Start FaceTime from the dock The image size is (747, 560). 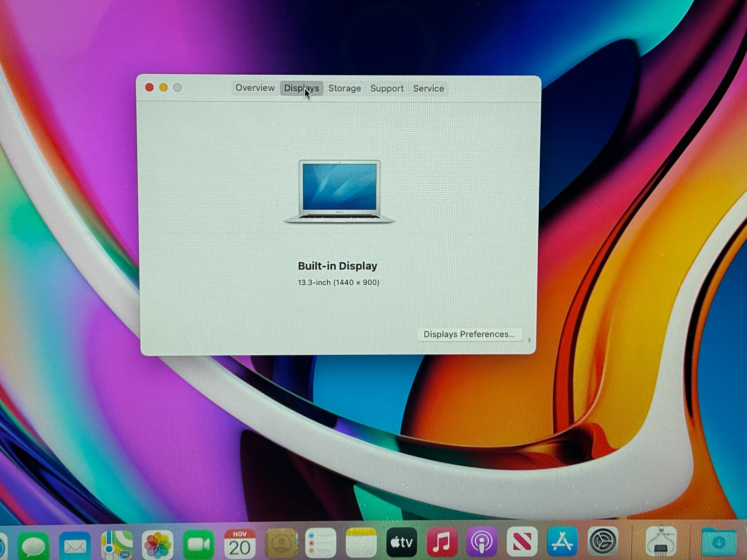(198, 544)
